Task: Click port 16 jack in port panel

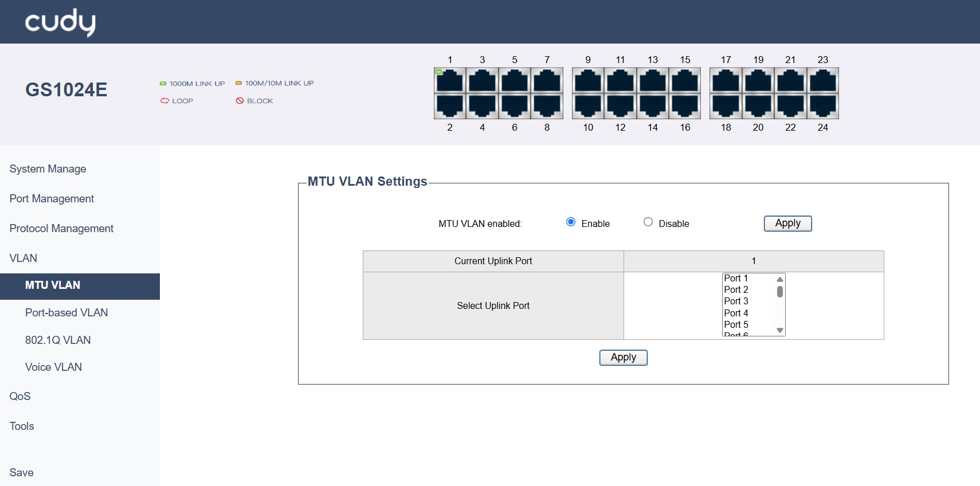Action: coord(685,106)
